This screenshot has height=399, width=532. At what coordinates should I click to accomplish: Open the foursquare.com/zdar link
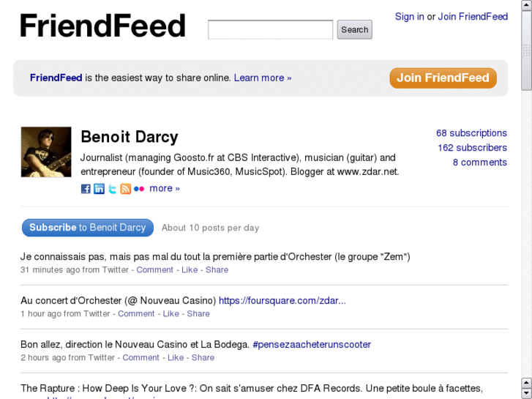pyautogui.click(x=282, y=300)
